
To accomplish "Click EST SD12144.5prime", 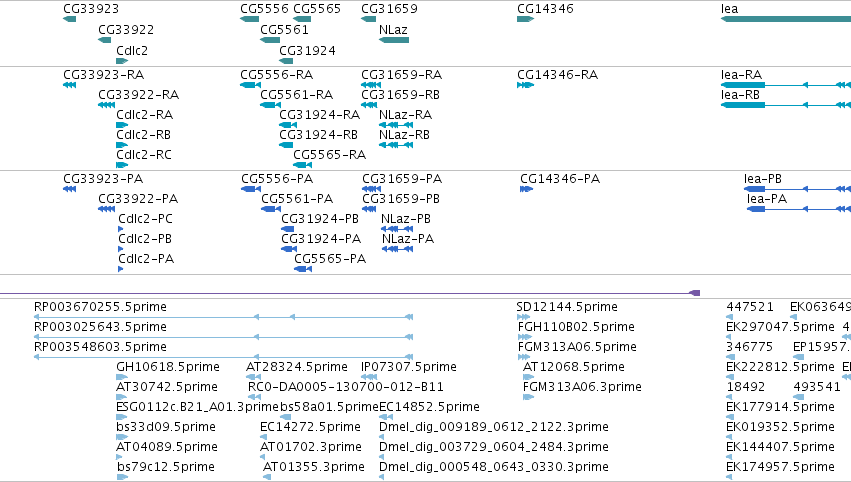I will tap(567, 307).
